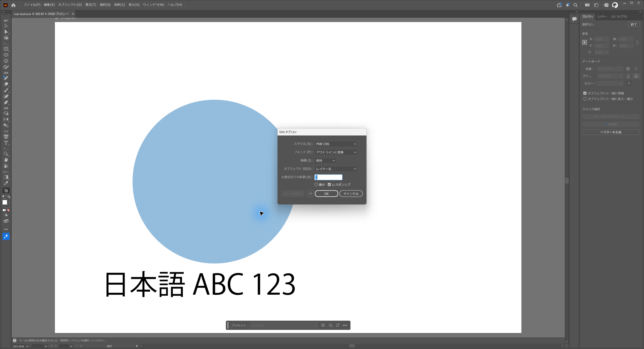Select the Rectangle tool
The height and width of the screenshot is (349, 644).
[x=6, y=49]
